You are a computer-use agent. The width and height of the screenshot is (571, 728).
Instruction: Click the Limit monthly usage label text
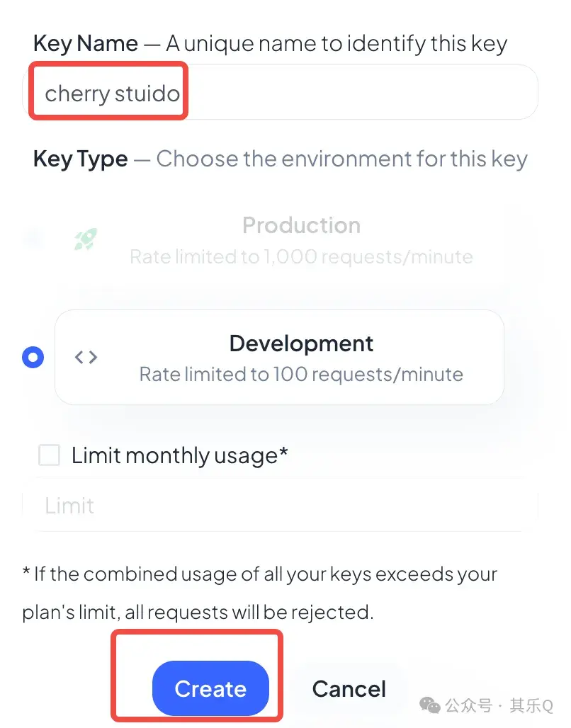pos(179,455)
